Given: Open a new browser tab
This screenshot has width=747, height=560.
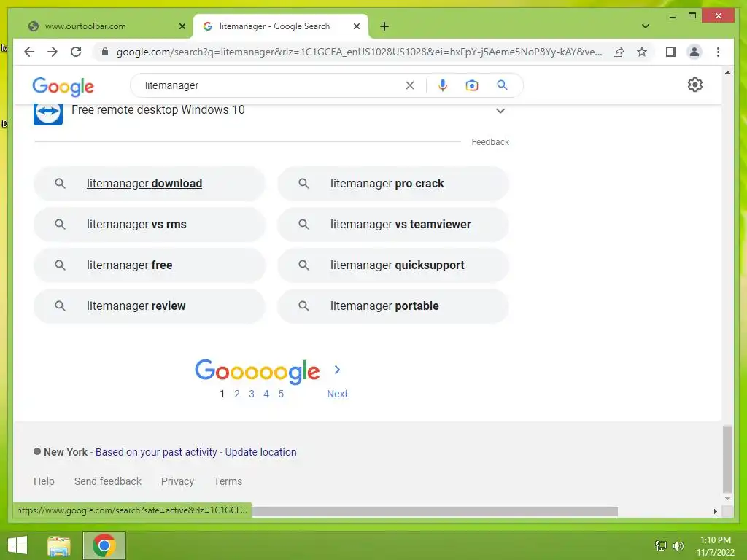Looking at the screenshot, I should (384, 26).
